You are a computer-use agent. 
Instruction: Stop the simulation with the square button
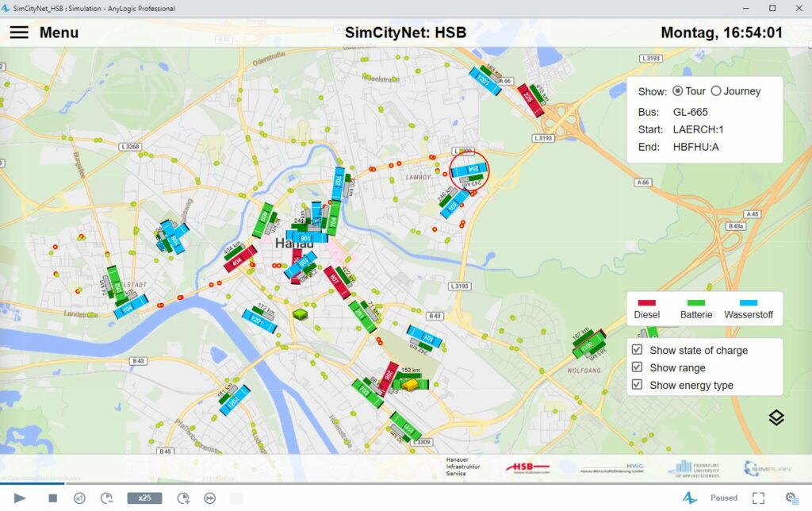point(53,498)
